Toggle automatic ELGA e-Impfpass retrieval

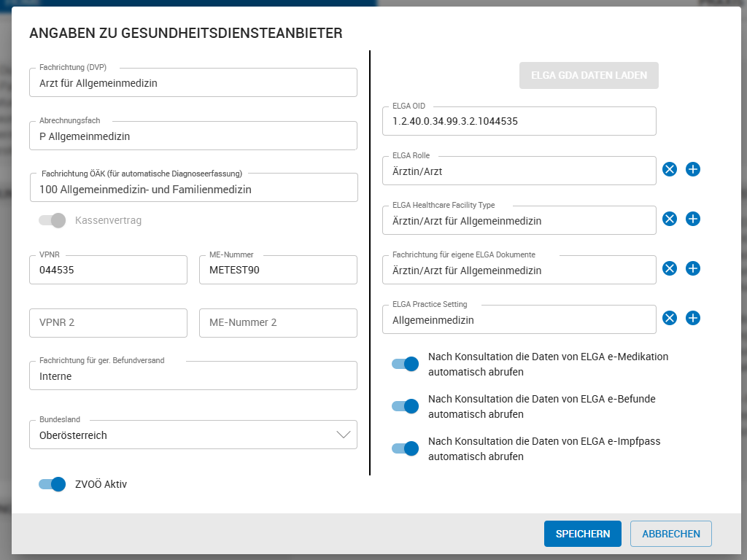pos(405,448)
